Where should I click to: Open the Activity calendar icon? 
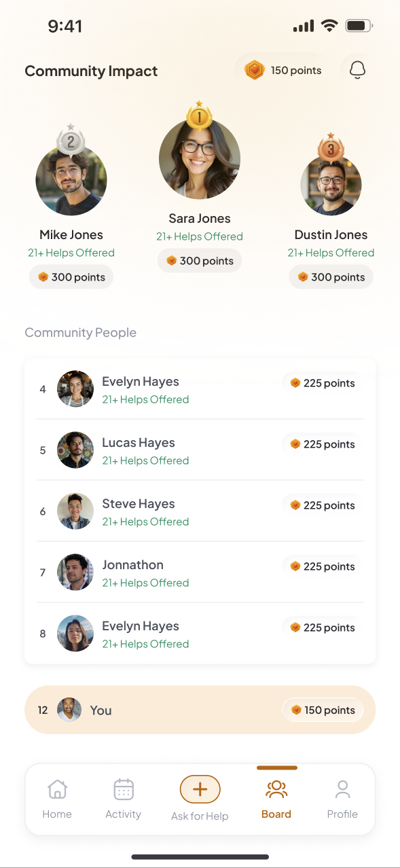pos(124,789)
